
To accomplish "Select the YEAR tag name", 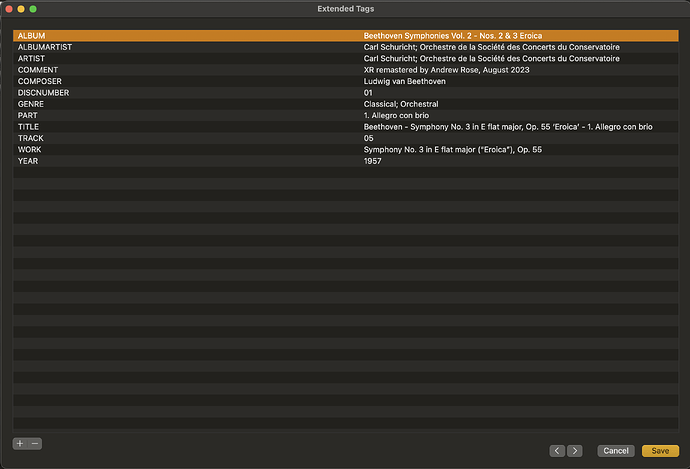I will pos(28,161).
